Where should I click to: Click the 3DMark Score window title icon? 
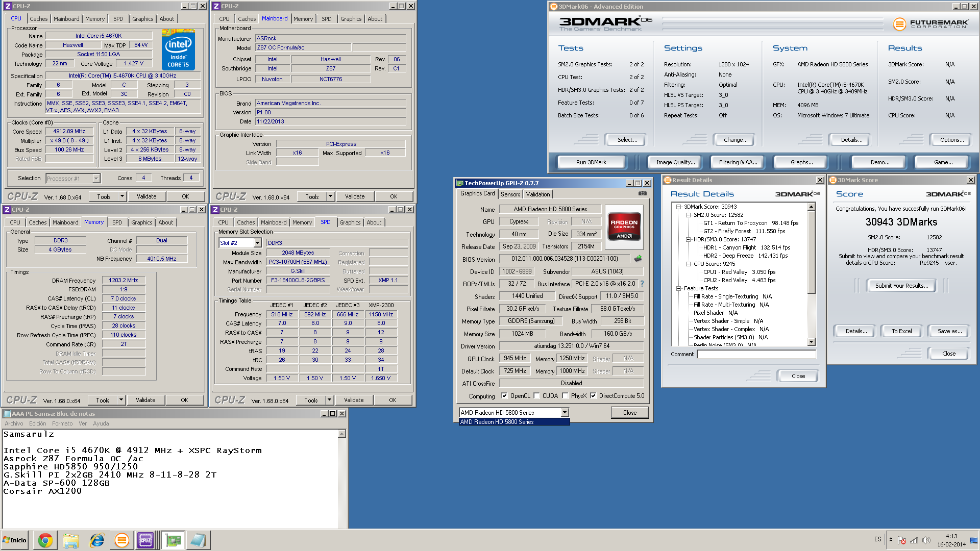(x=832, y=180)
